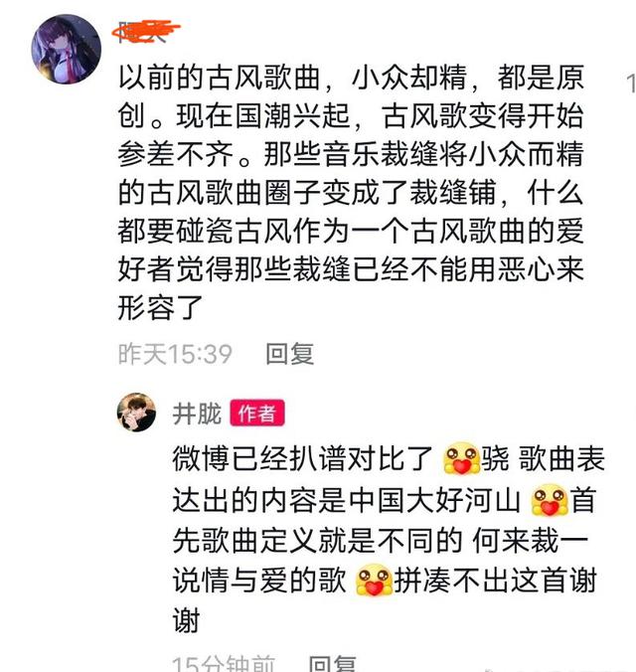Image resolution: width=636 pixels, height=672 pixels.
Task: Tap the partial like count beside first comment
Action: tap(631, 84)
